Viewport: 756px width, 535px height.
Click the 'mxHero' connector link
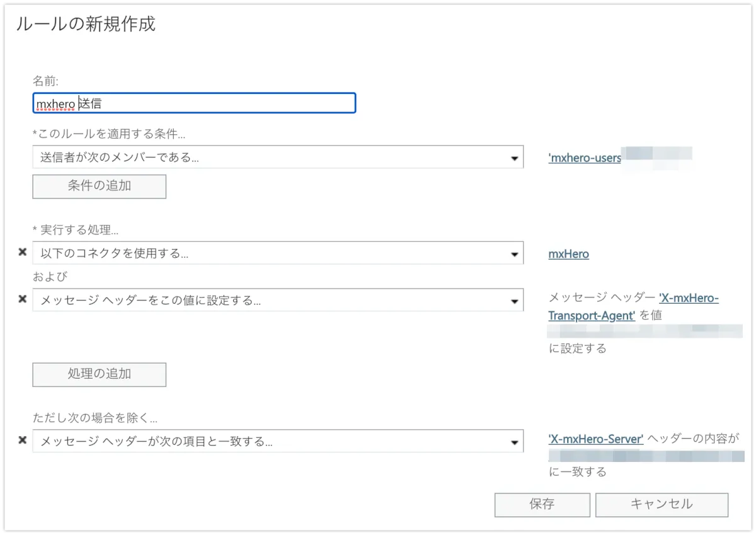[568, 254]
